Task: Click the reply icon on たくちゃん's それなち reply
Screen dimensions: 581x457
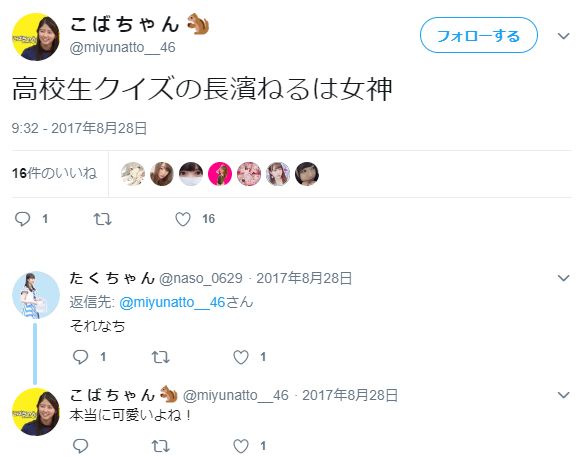Action: (x=80, y=357)
